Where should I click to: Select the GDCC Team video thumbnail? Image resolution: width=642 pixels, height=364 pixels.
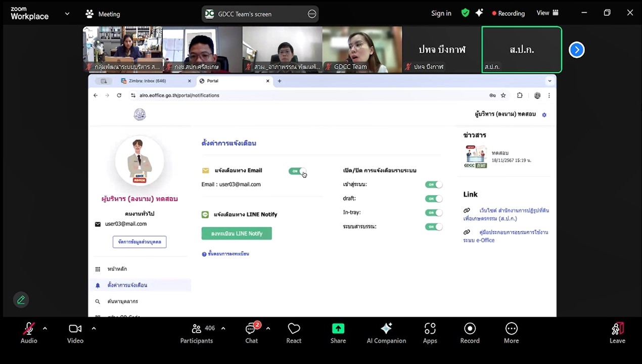362,50
